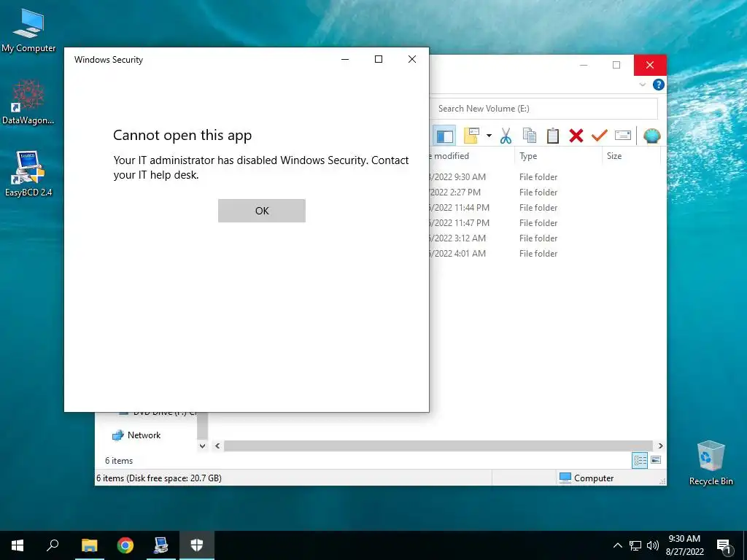The width and height of the screenshot is (747, 560).
Task: Click the taskbar Search magnifier icon
Action: coord(53,545)
